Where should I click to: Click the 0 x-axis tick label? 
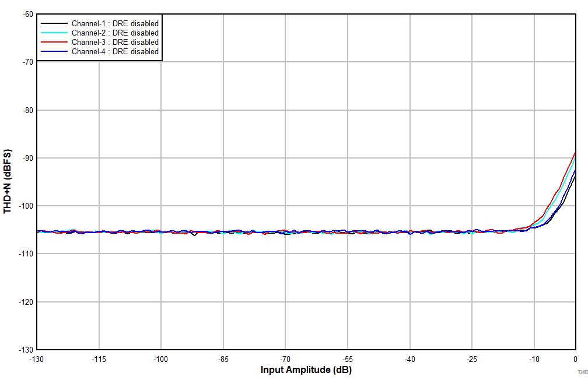576,358
